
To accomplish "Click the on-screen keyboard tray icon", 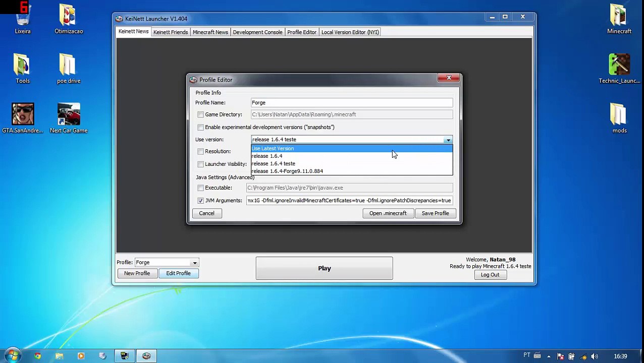I will [538, 355].
